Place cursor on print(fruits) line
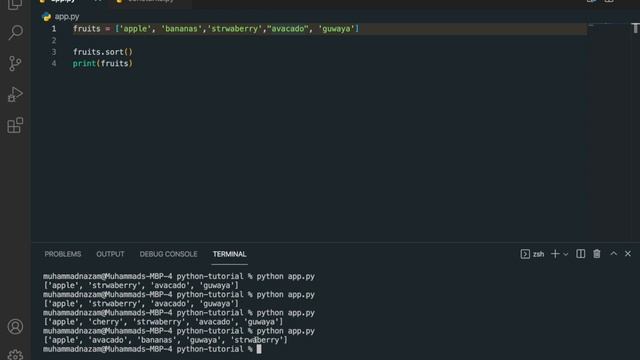Screen dimensions: 640x360 pyautogui.click(x=103, y=63)
